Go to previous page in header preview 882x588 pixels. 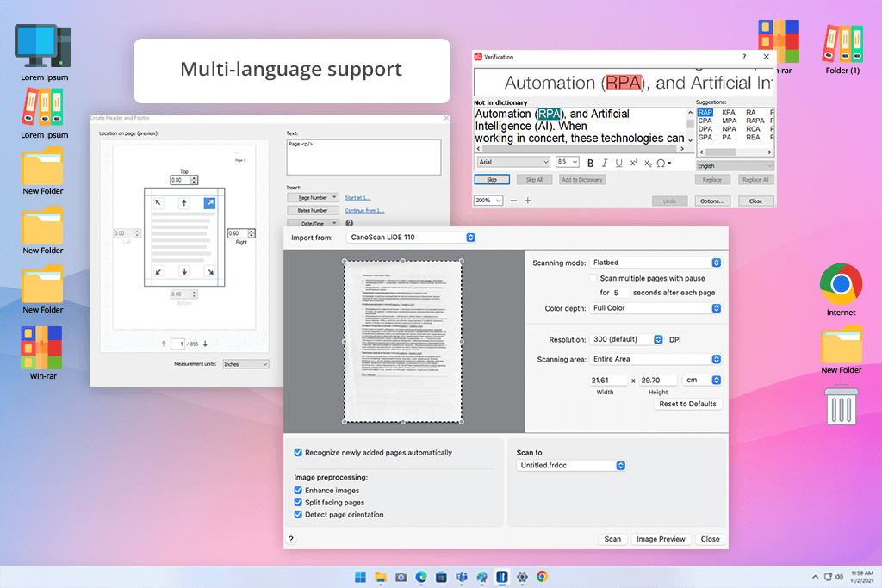(164, 344)
